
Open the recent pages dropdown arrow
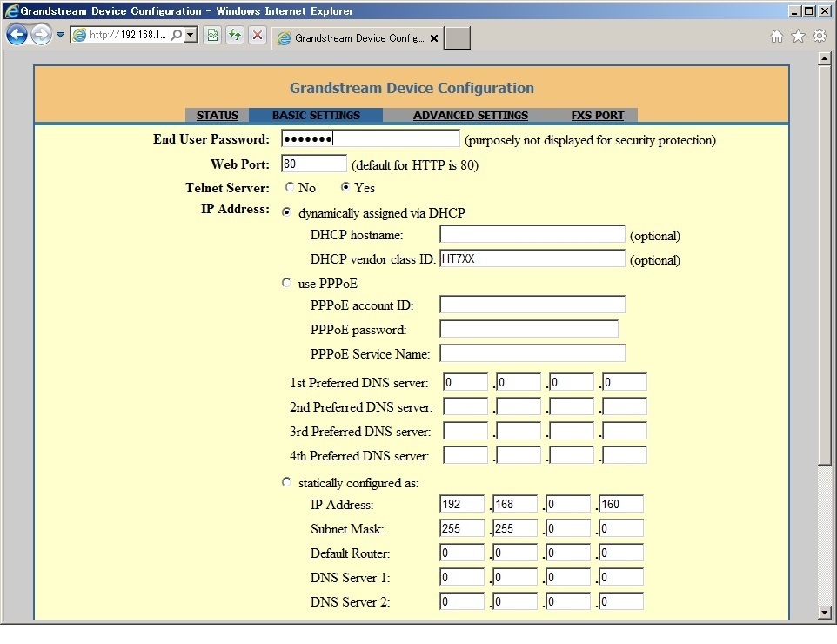(60, 35)
